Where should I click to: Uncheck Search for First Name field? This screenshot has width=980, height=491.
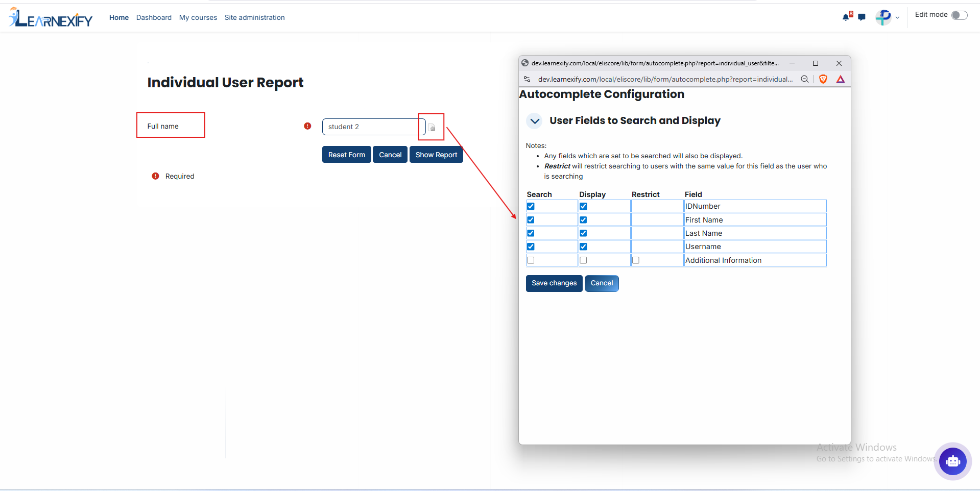click(531, 220)
